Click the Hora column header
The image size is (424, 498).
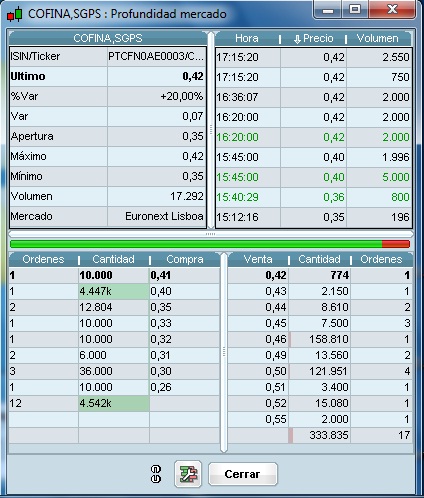[x=247, y=39]
